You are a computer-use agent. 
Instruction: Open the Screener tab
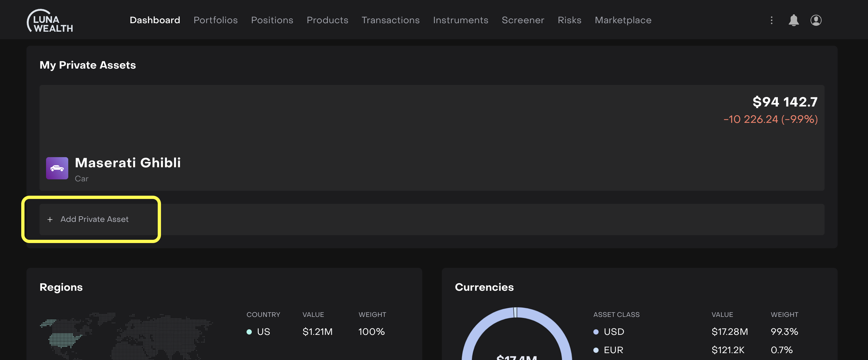coord(522,20)
